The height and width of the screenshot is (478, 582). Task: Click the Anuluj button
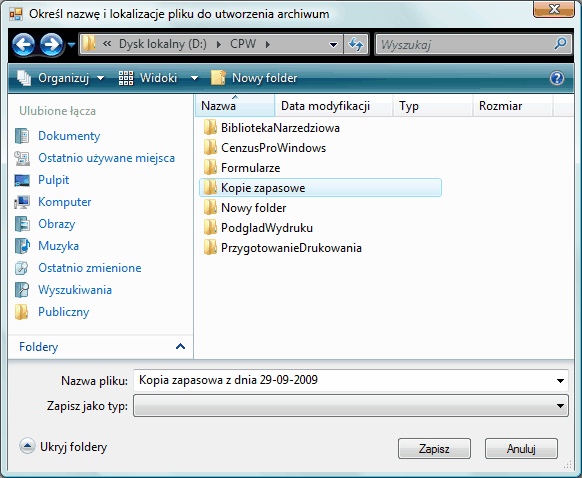(521, 449)
